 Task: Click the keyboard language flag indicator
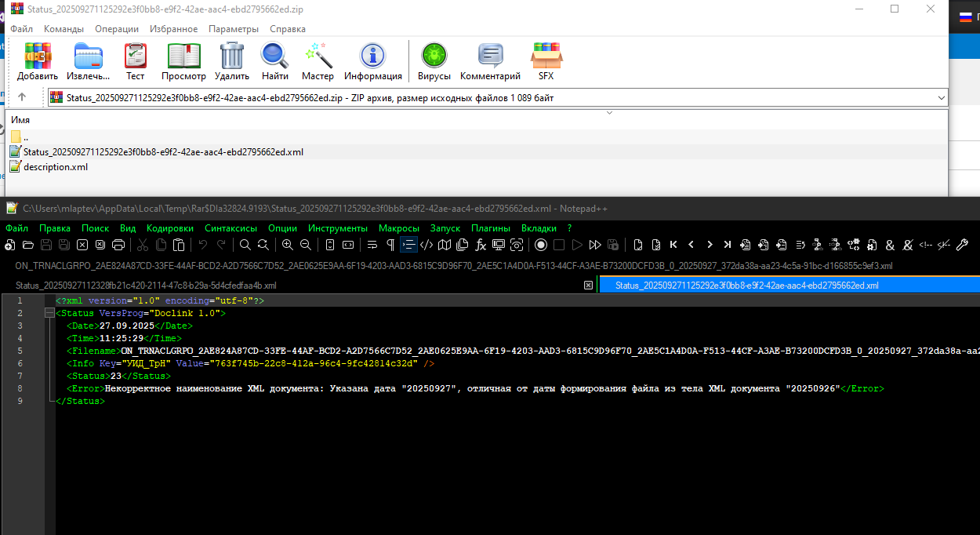(x=967, y=16)
